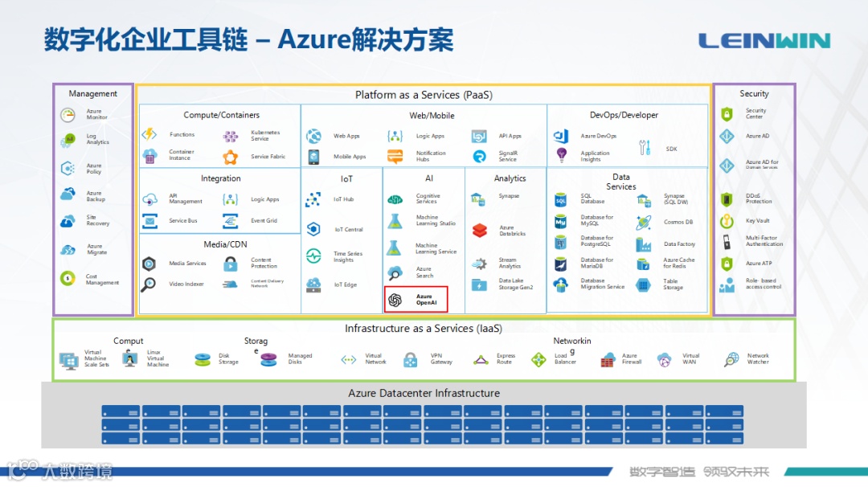This screenshot has height=487, width=868.
Task: Select the Video Indexer magnifier icon
Action: [x=149, y=284]
